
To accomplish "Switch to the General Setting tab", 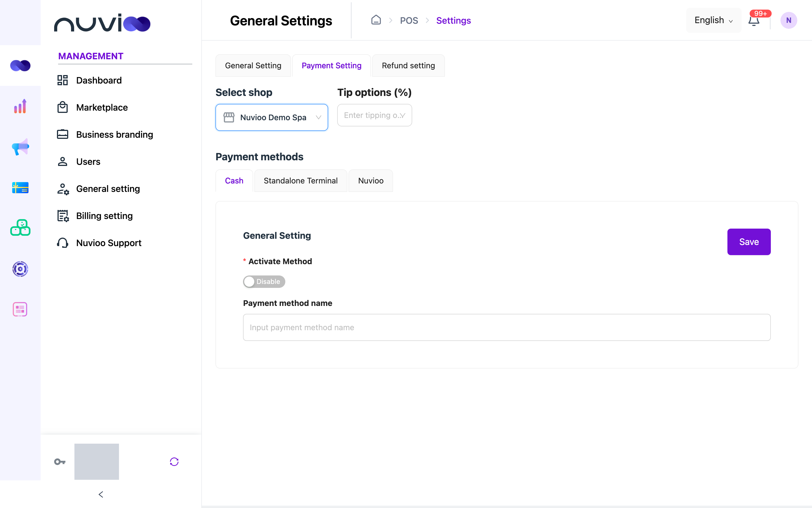I will [x=253, y=65].
